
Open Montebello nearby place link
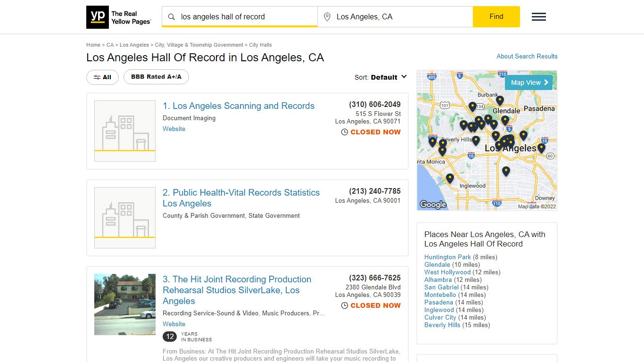(440, 295)
